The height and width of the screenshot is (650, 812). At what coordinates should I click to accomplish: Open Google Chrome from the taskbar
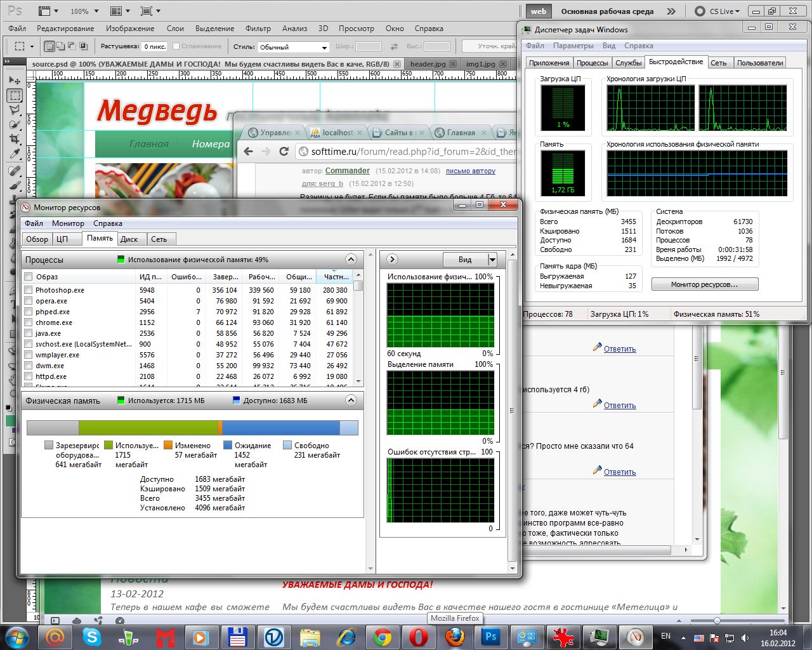pyautogui.click(x=382, y=637)
